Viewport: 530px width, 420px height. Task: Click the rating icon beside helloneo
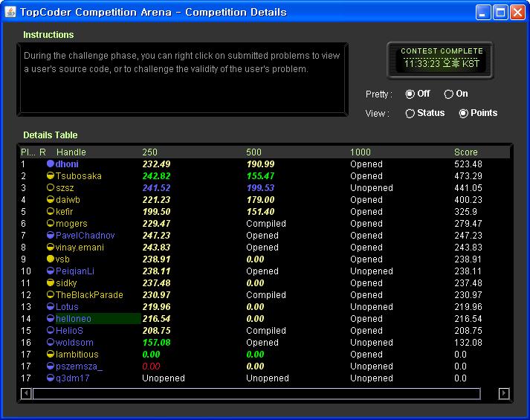tap(51, 318)
